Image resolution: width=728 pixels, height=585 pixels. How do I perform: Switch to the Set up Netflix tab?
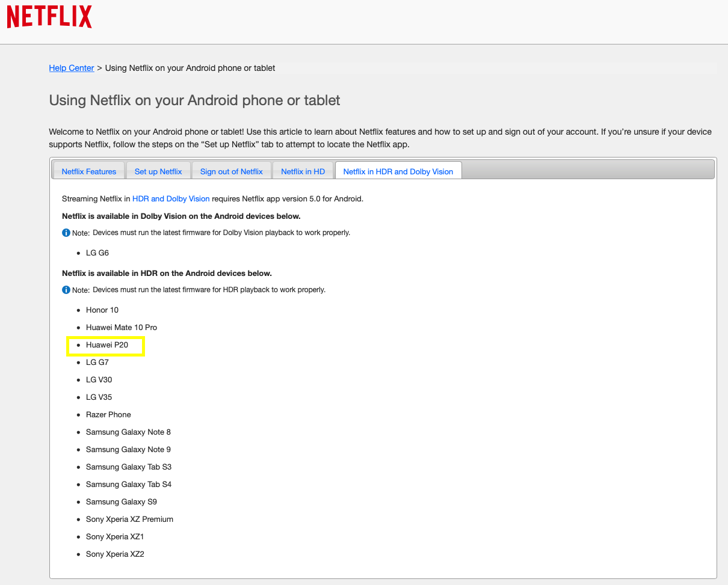coord(158,171)
